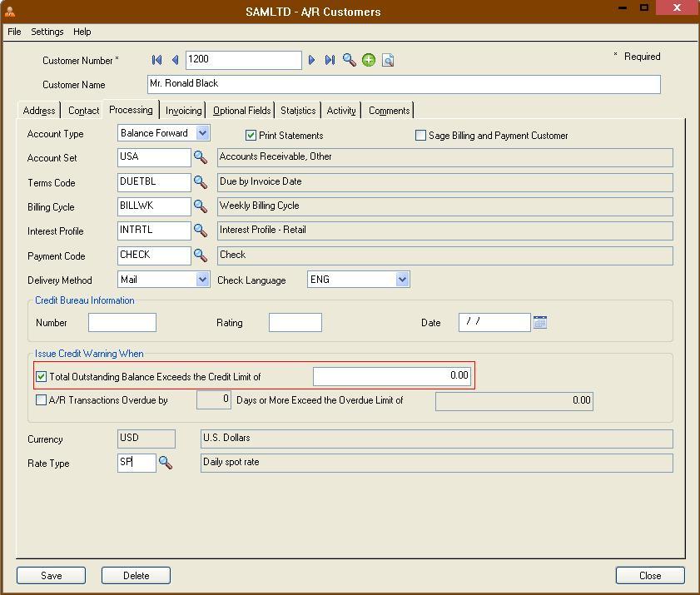700x595 pixels.
Task: Uncheck Total Outstanding Balance Exceeds Credit Limit
Action: 41,376
